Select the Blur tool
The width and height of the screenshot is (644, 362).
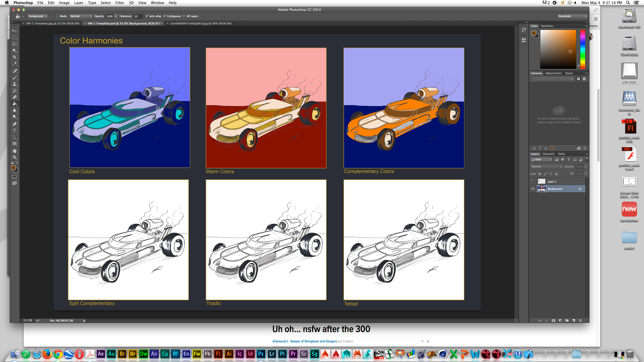coord(15,110)
